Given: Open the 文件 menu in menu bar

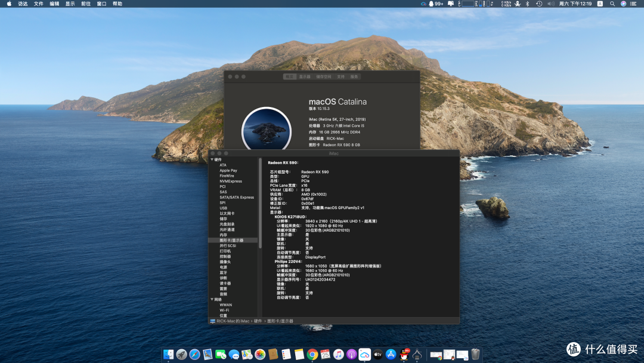Looking at the screenshot, I should (38, 4).
